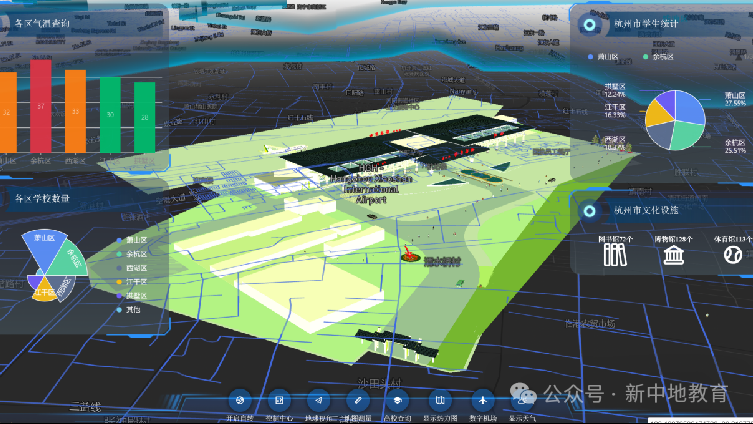Click the 图书馆72个 count text

[615, 239]
